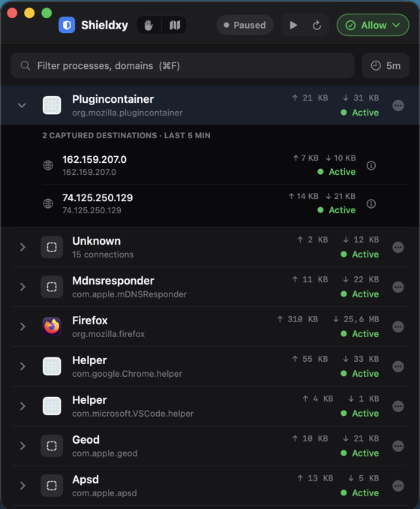Focus the Filter processes, domains search field
Image resolution: width=420 pixels, height=509 pixels.
click(182, 65)
